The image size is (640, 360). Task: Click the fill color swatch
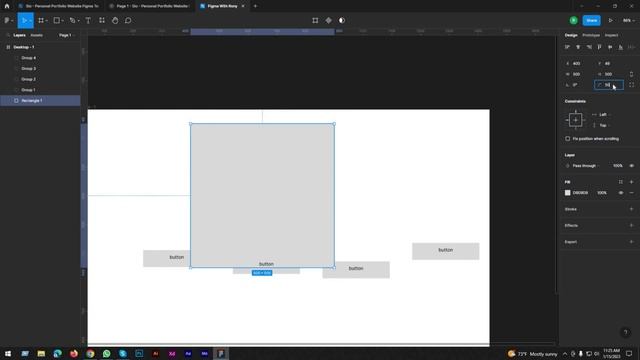point(567,193)
